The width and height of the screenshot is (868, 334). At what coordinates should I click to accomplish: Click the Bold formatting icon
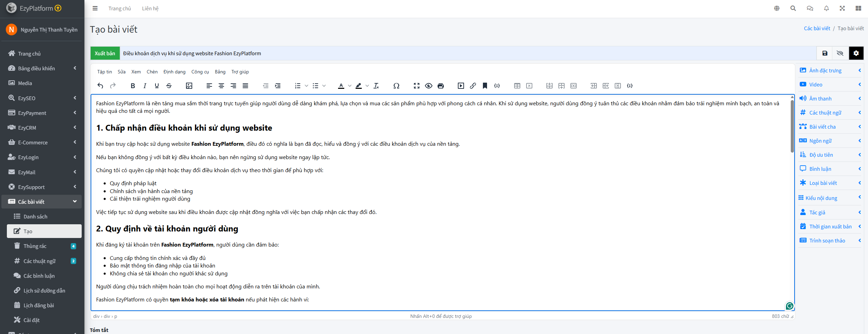pos(133,86)
